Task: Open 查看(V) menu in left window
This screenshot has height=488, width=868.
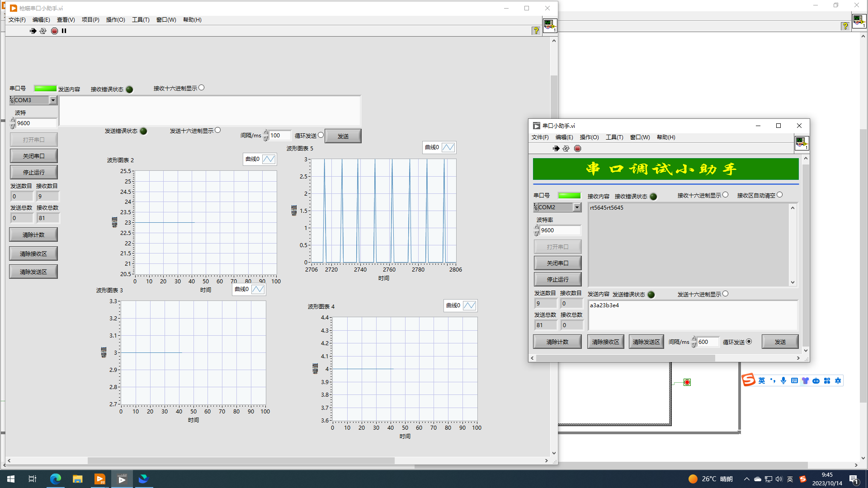Action: point(66,19)
